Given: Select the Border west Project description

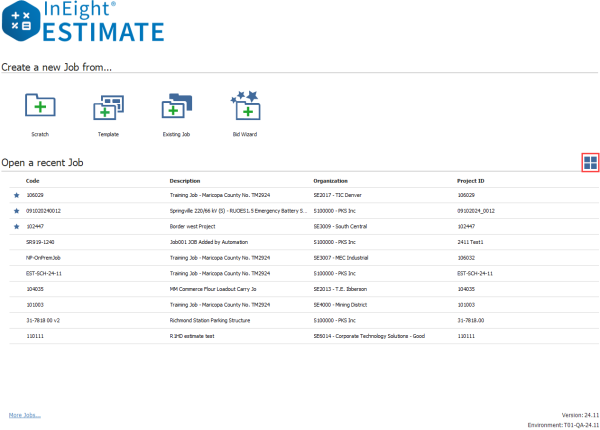Looking at the screenshot, I should (192, 226).
